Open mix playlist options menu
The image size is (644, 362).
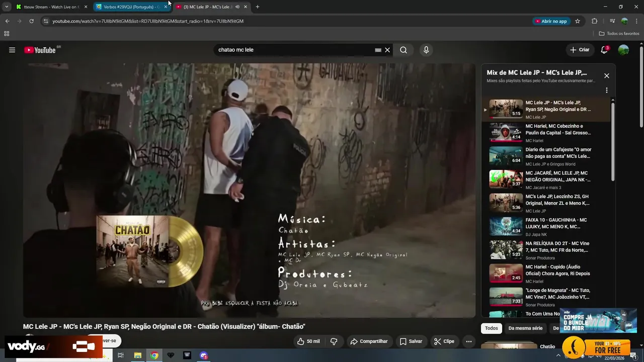(606, 90)
